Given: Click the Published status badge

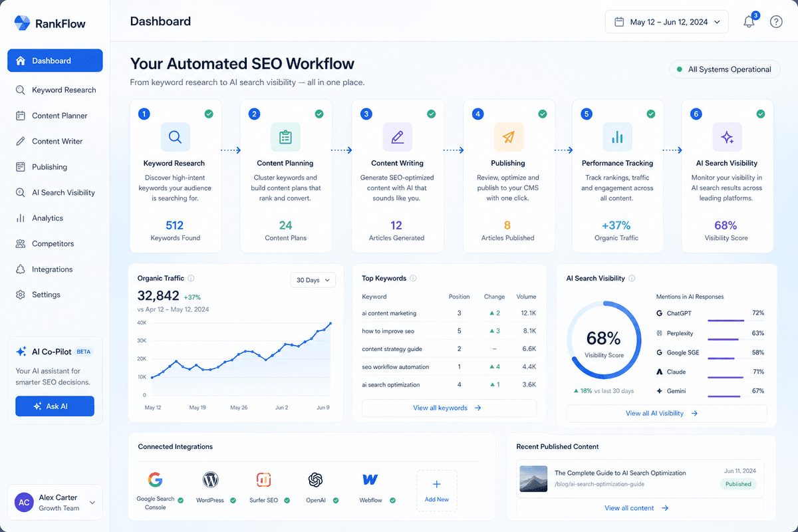Looking at the screenshot, I should 738,484.
